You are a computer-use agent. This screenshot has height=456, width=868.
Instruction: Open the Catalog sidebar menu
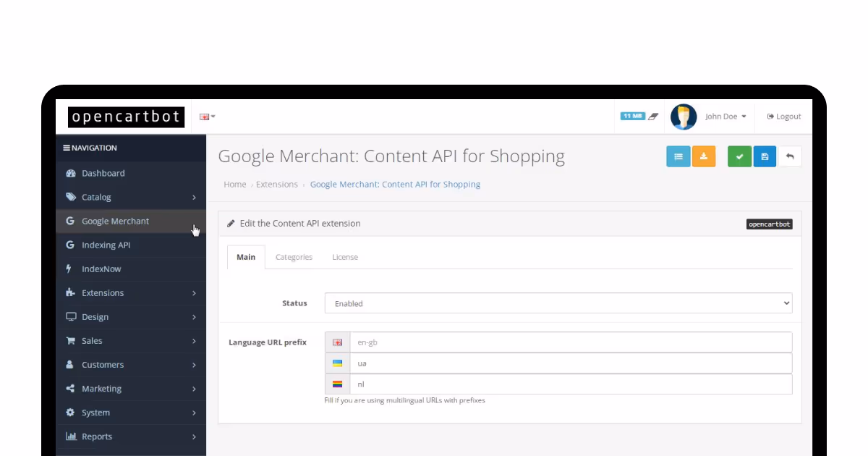pyautogui.click(x=131, y=197)
